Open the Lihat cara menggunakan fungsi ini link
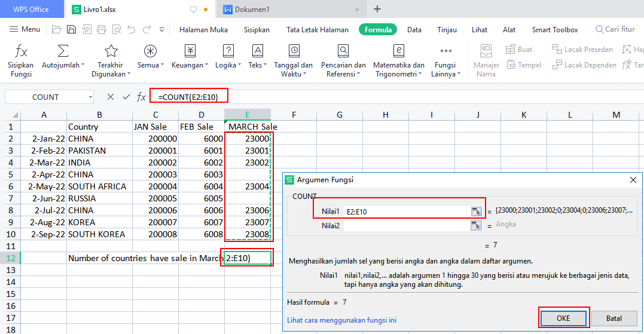Image resolution: width=644 pixels, height=334 pixels. pyautogui.click(x=341, y=320)
